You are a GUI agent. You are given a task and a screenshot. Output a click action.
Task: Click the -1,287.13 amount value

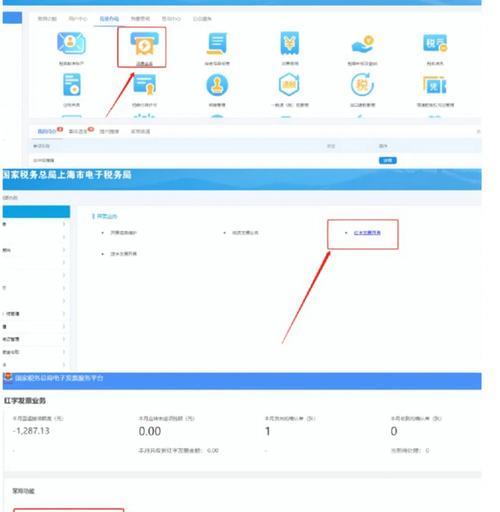[x=31, y=431]
